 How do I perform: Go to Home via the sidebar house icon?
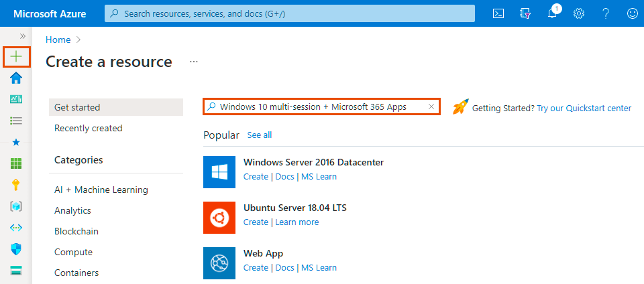pos(16,78)
